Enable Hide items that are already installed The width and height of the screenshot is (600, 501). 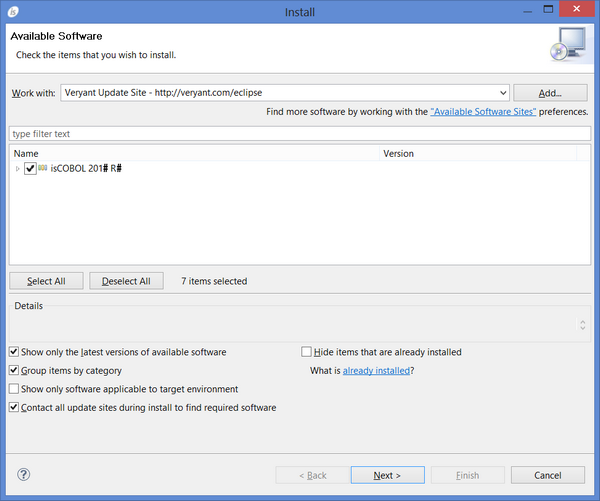coord(307,352)
